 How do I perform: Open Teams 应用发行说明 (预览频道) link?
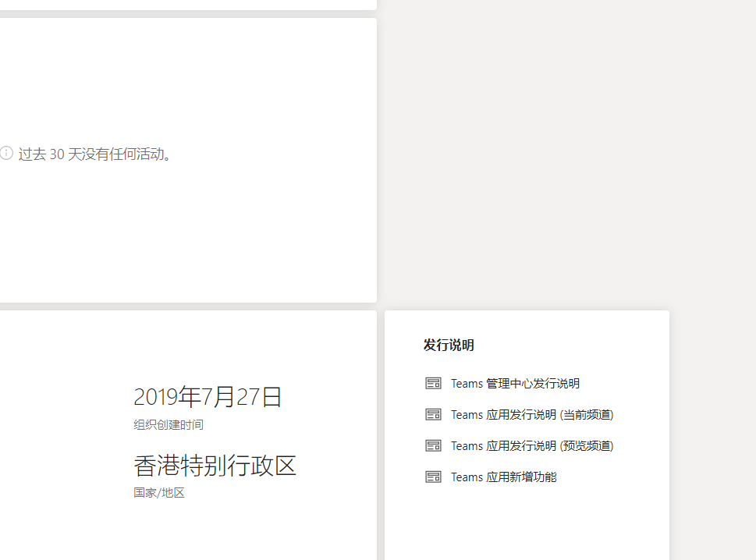532,446
